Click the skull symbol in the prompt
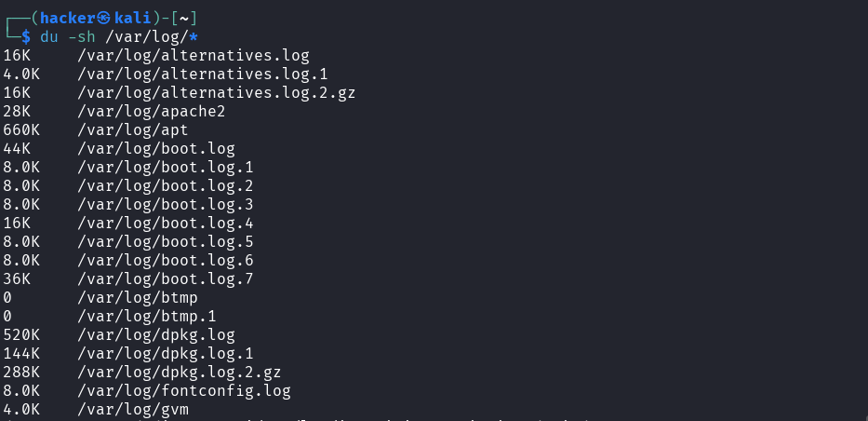 [105, 19]
